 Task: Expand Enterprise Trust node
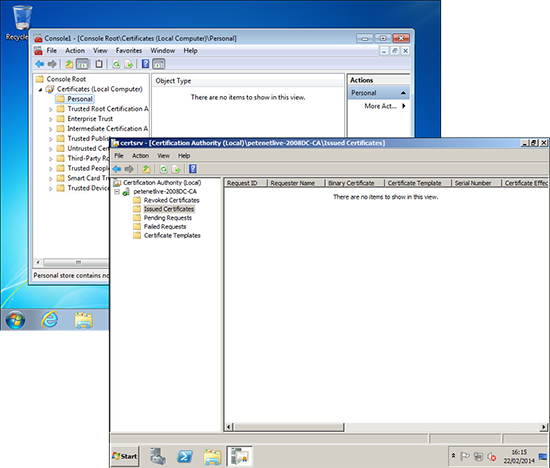pyautogui.click(x=51, y=119)
